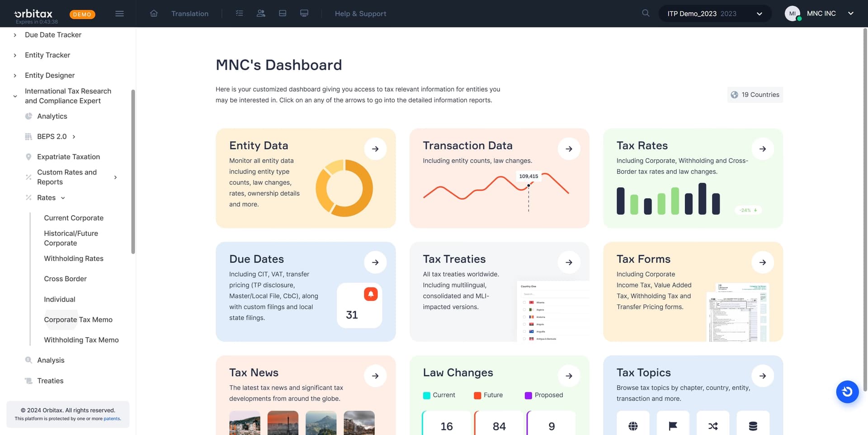Open the Analytics section in the sidebar
This screenshot has height=435, width=868.
[x=52, y=116]
